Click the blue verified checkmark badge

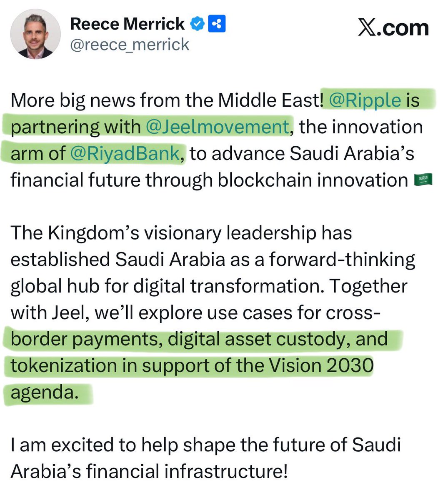[x=198, y=25]
